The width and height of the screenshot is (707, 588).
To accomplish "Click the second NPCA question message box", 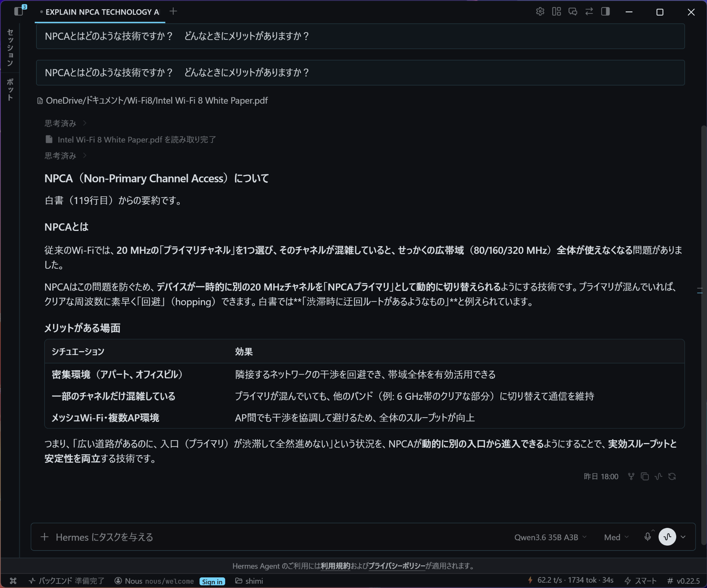I will (x=360, y=72).
